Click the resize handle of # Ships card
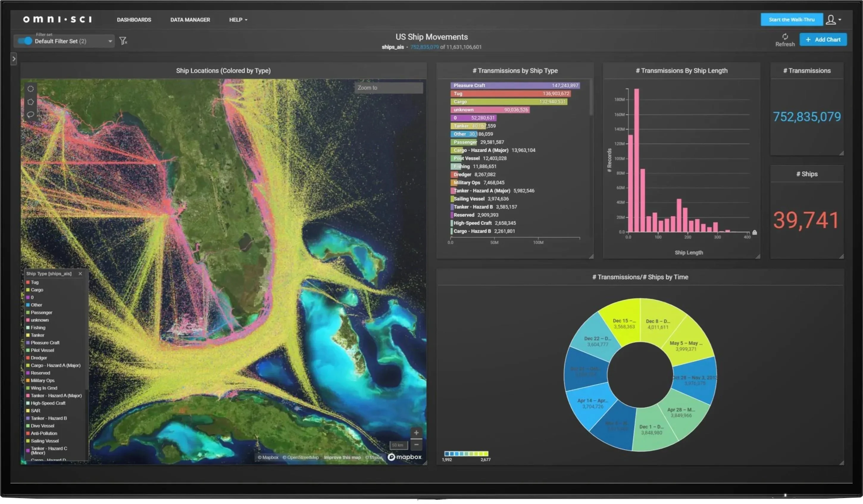Image resolution: width=863 pixels, height=504 pixels. click(842, 256)
